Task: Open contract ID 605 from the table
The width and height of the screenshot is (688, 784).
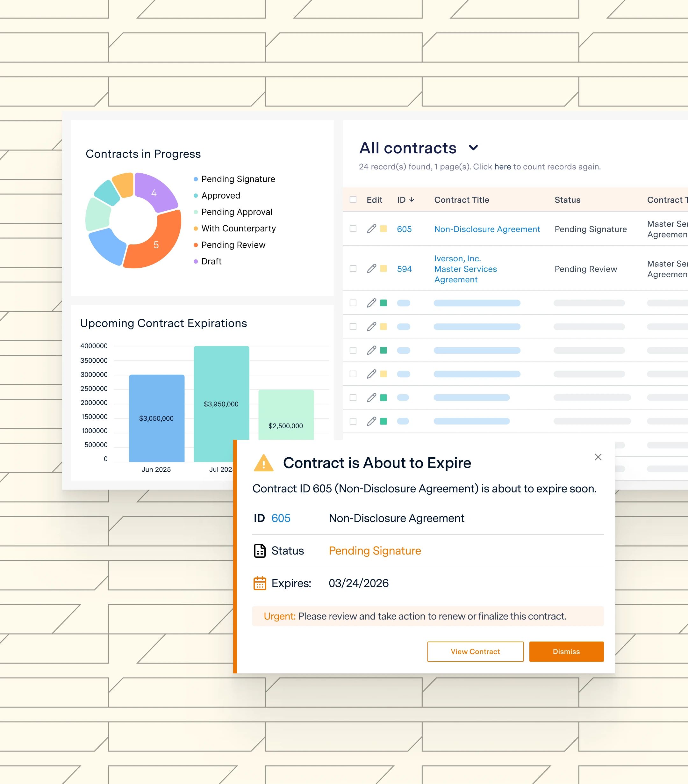Action: pos(404,229)
